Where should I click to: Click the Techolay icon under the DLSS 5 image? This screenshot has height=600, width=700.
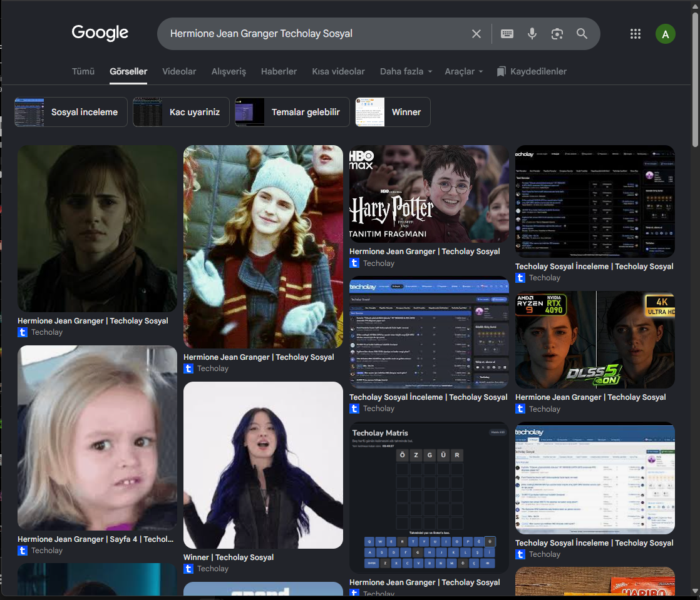[x=520, y=409]
